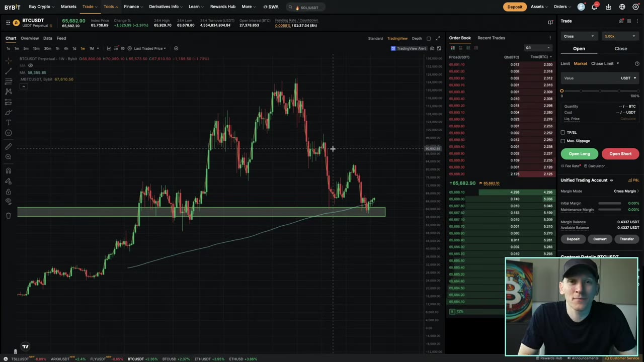
Task: Open order book more options menu
Action: (550, 38)
